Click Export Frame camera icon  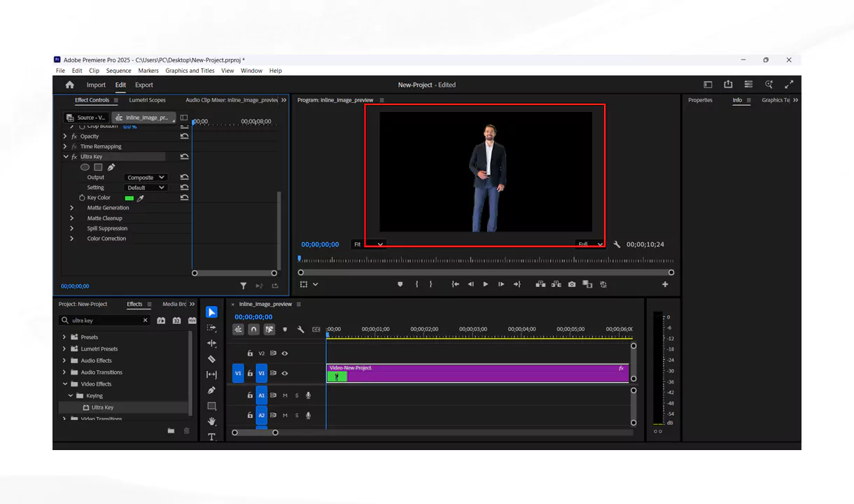pyautogui.click(x=572, y=284)
